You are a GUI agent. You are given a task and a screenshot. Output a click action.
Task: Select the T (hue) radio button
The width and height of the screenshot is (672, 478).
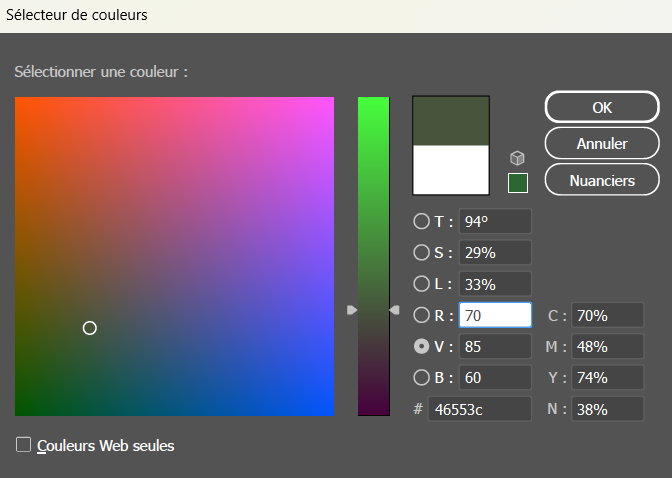tap(421, 222)
